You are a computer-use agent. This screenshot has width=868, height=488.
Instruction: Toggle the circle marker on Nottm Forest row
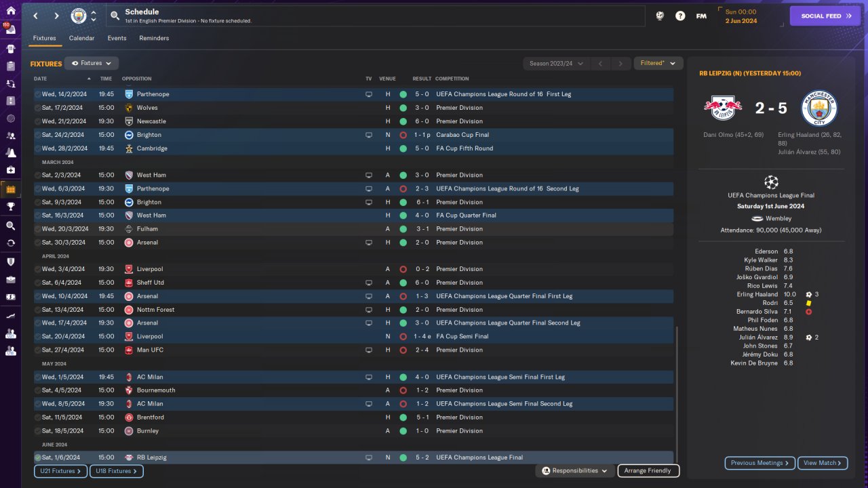[37, 310]
